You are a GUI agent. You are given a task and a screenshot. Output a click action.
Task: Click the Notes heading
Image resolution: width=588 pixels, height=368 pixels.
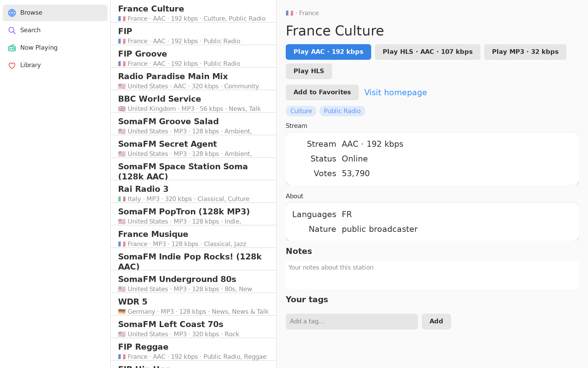pos(299,251)
